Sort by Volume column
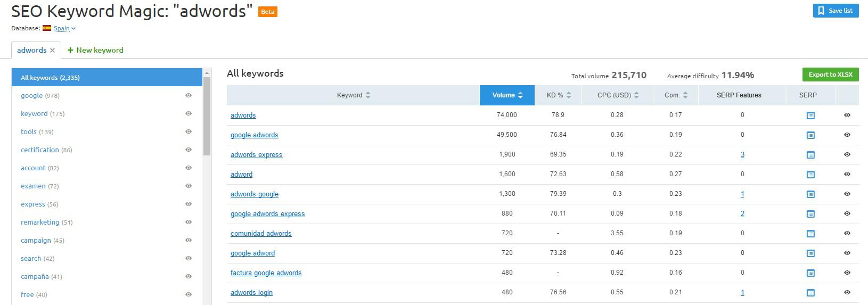This screenshot has height=305, width=868. pyautogui.click(x=507, y=95)
